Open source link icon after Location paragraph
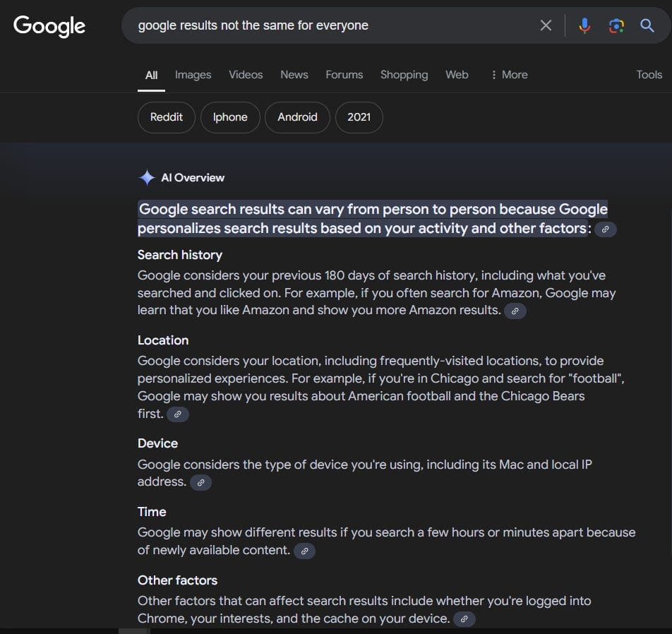The image size is (672, 634). (178, 414)
